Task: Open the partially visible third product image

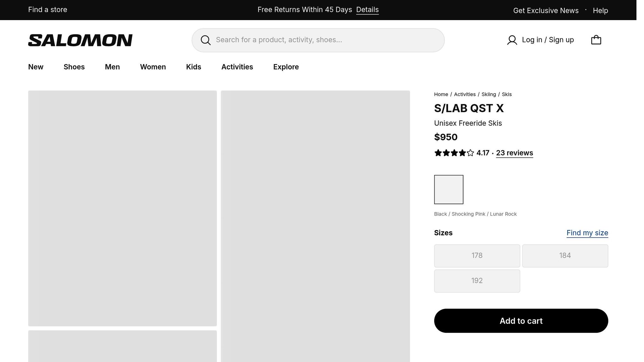Action: (x=122, y=346)
